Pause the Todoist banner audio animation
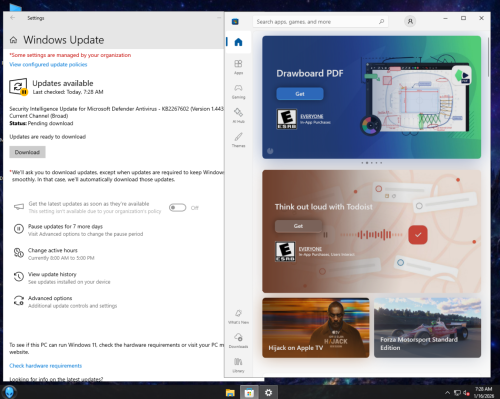This screenshot has height=399, width=500. pyautogui.click(x=325, y=235)
